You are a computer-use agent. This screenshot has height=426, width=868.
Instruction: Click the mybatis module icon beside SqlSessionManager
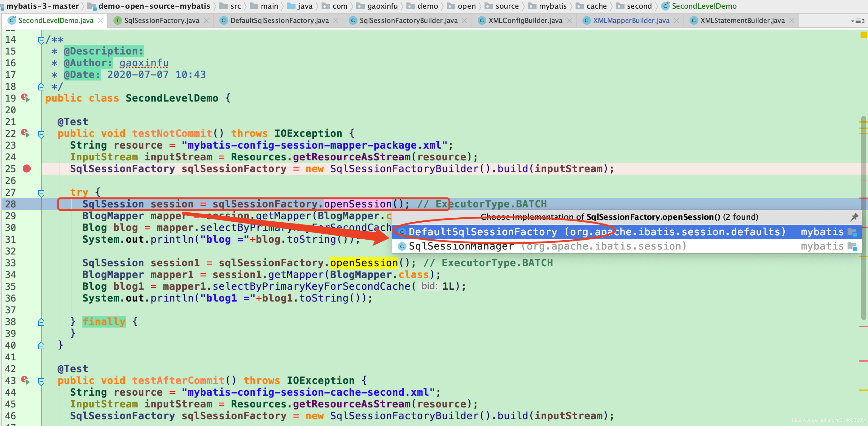pos(852,246)
